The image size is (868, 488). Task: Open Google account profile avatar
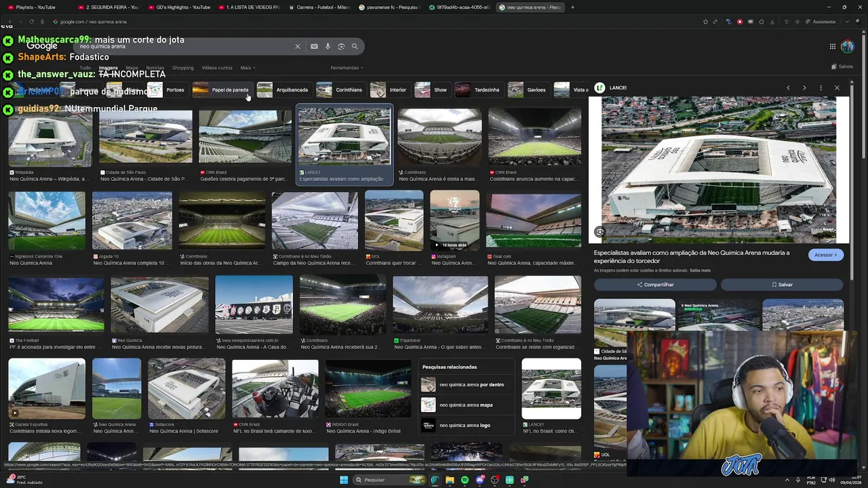[848, 46]
